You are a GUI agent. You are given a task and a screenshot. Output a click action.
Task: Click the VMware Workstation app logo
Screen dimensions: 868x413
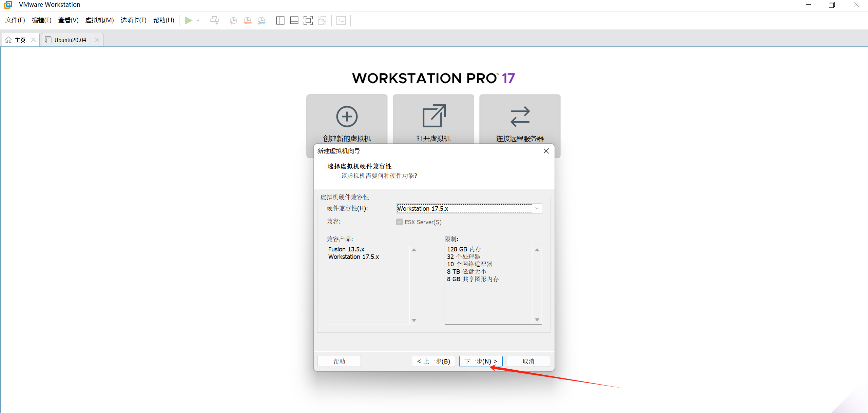(8, 5)
